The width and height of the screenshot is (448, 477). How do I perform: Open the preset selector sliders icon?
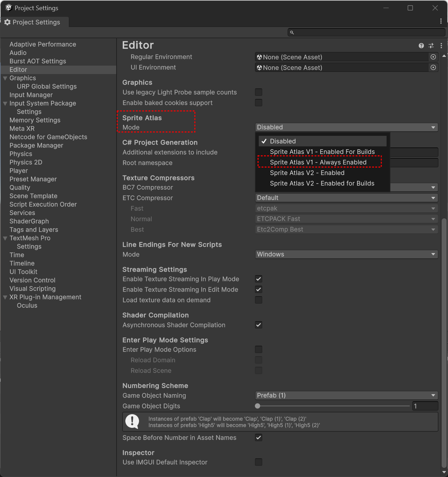(431, 46)
